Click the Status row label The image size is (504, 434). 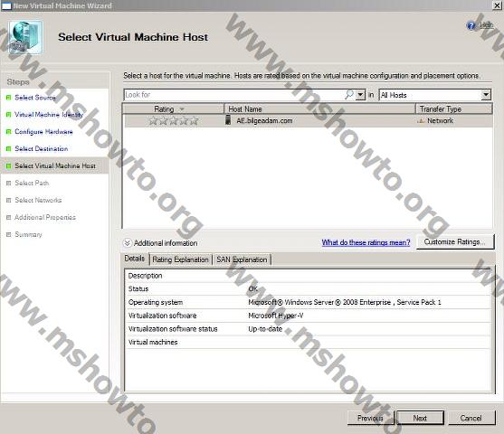coord(138,288)
